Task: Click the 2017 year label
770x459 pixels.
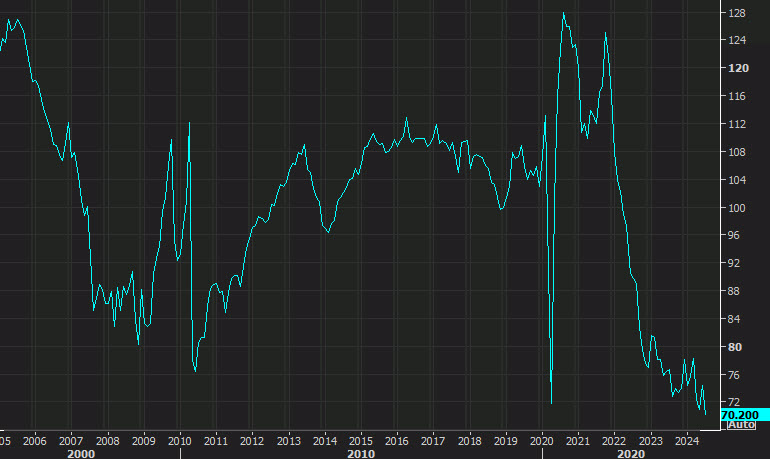Action: 433,441
